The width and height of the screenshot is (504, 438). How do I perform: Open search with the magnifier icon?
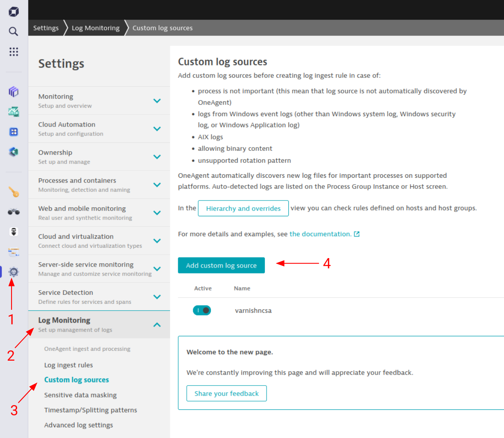13,31
